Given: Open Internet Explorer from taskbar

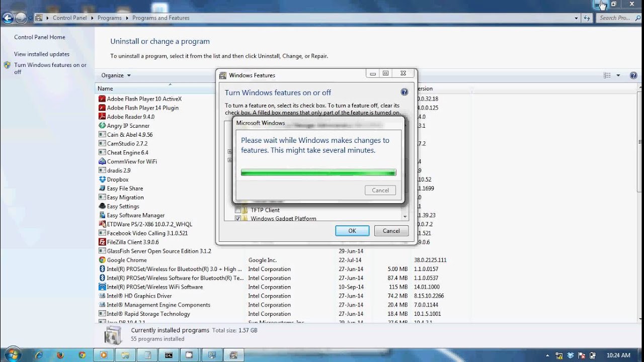Looking at the screenshot, I should point(39,355).
